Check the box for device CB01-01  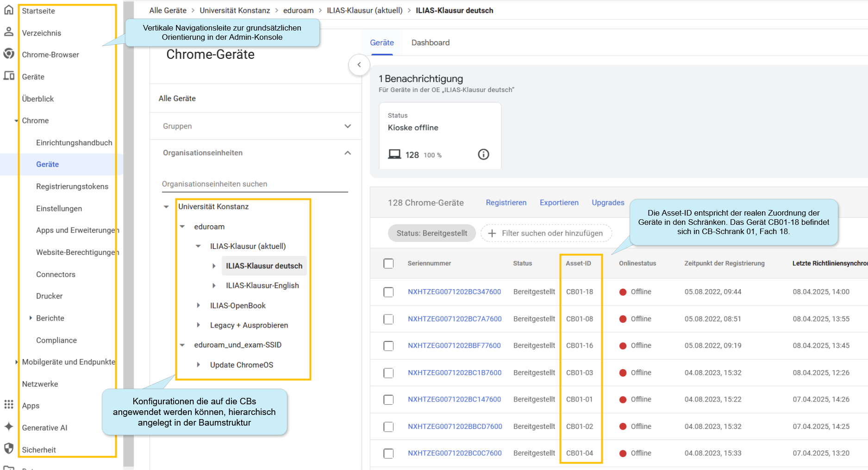pyautogui.click(x=388, y=400)
